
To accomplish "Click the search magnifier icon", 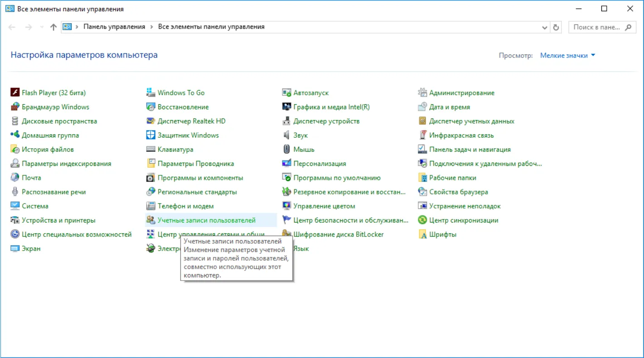I will coord(628,27).
